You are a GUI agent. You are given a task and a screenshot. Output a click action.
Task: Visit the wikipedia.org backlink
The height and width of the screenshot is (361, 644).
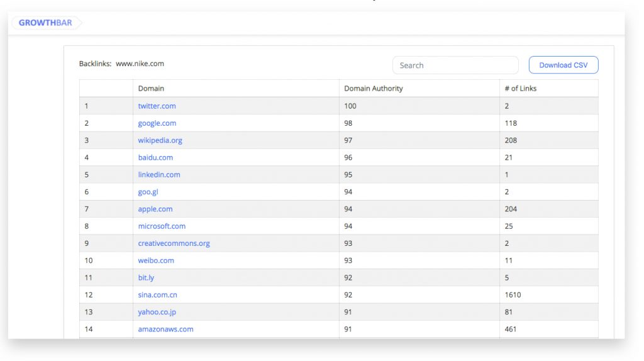(160, 140)
